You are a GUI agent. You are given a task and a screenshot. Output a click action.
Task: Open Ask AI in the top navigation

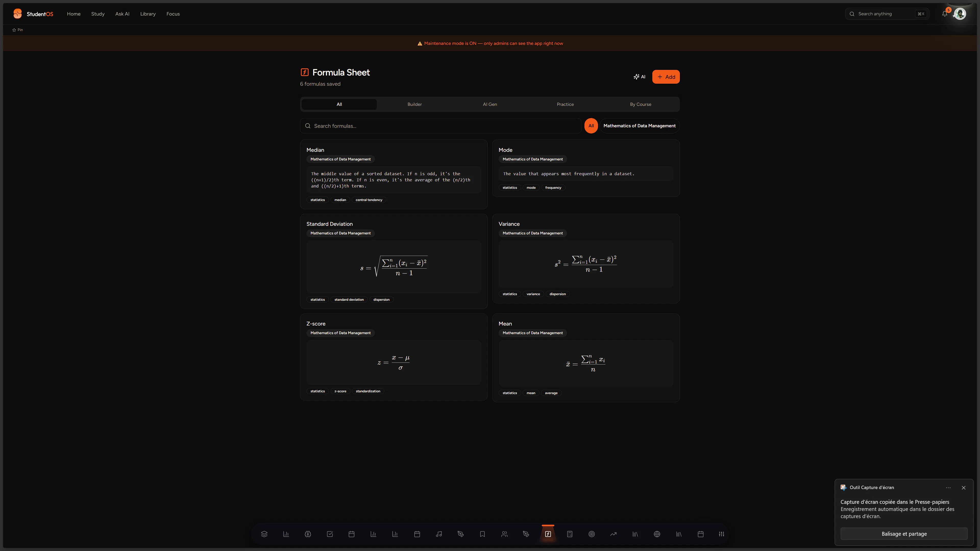tap(122, 14)
